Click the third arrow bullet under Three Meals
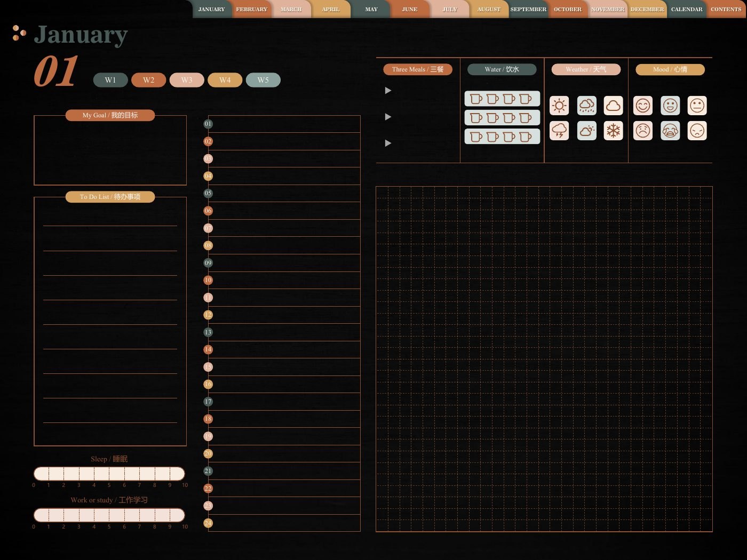Screen dimensions: 747x560 388,143
